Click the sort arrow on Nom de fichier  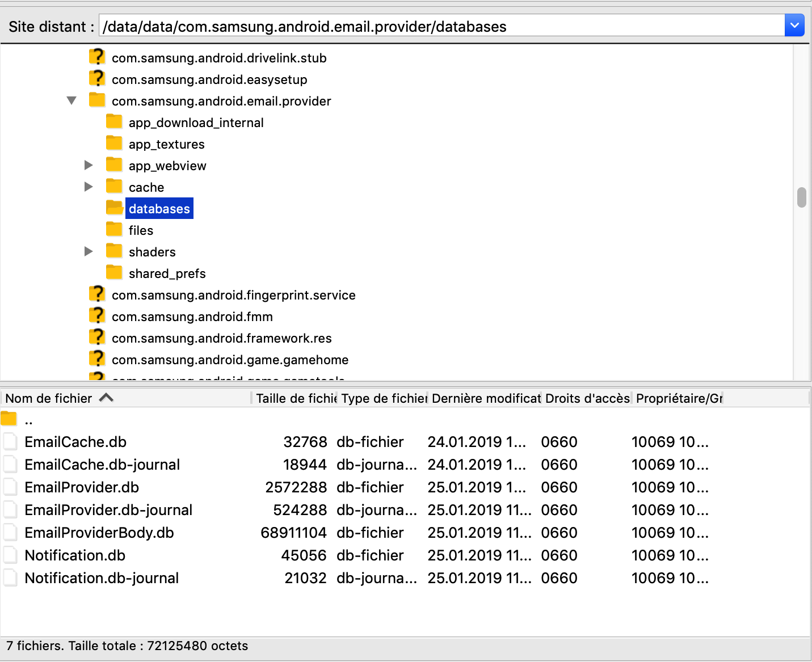click(106, 398)
